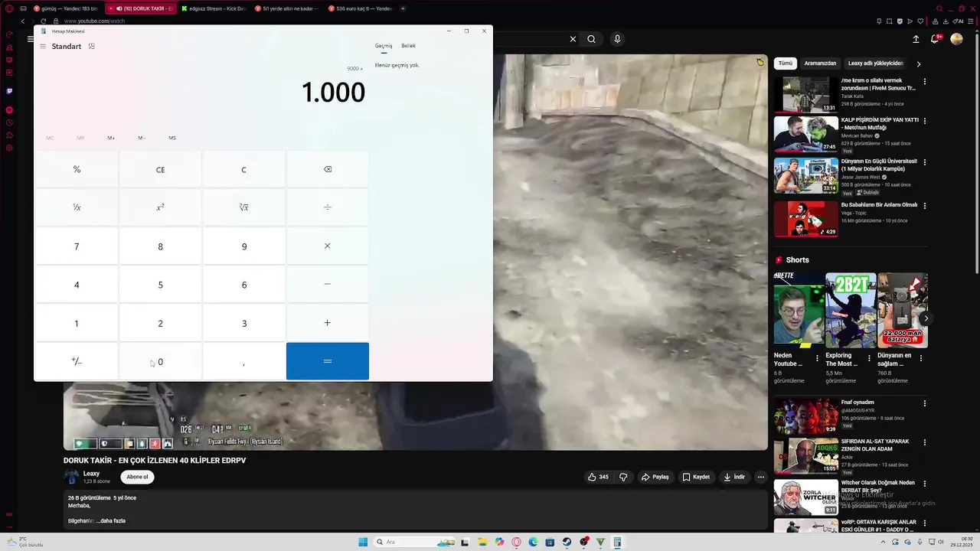The width and height of the screenshot is (980, 551).
Task: Open more actions ellipsis under video
Action: tap(760, 477)
